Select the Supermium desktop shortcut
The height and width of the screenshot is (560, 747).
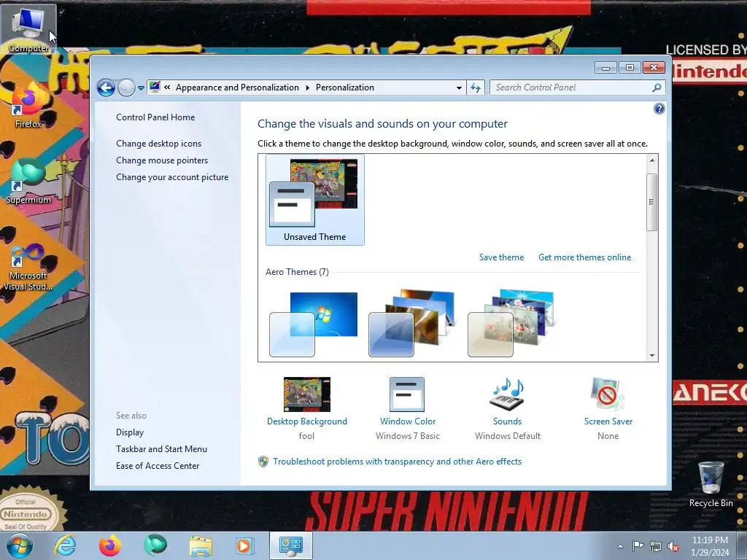28,182
